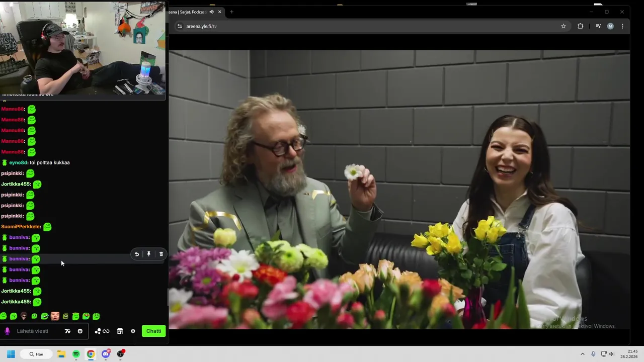The width and height of the screenshot is (644, 362).
Task: Click the taskbar Hae search box
Action: point(37,354)
